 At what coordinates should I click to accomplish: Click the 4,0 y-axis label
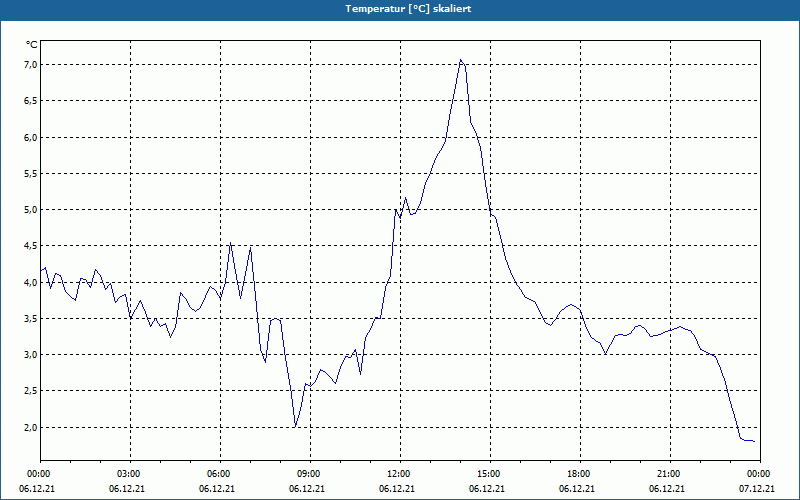[31, 282]
